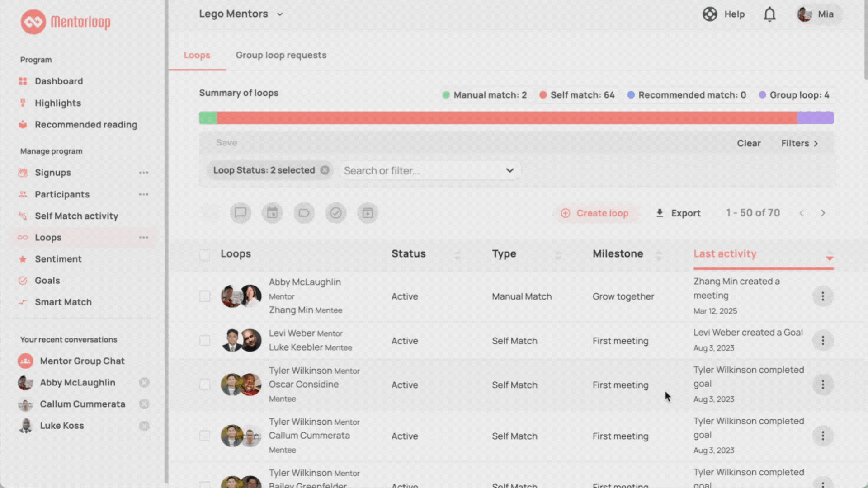
Task: Go to next page of loops
Action: pyautogui.click(x=823, y=213)
